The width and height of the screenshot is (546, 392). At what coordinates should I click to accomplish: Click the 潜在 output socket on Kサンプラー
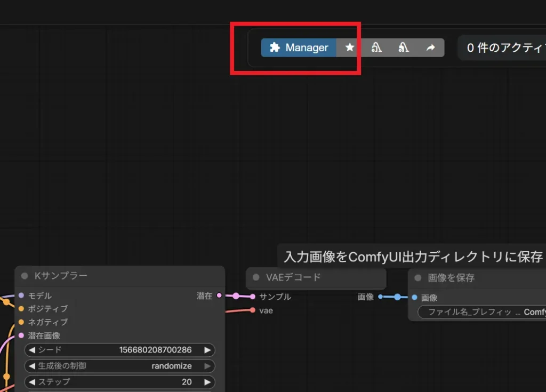(219, 295)
